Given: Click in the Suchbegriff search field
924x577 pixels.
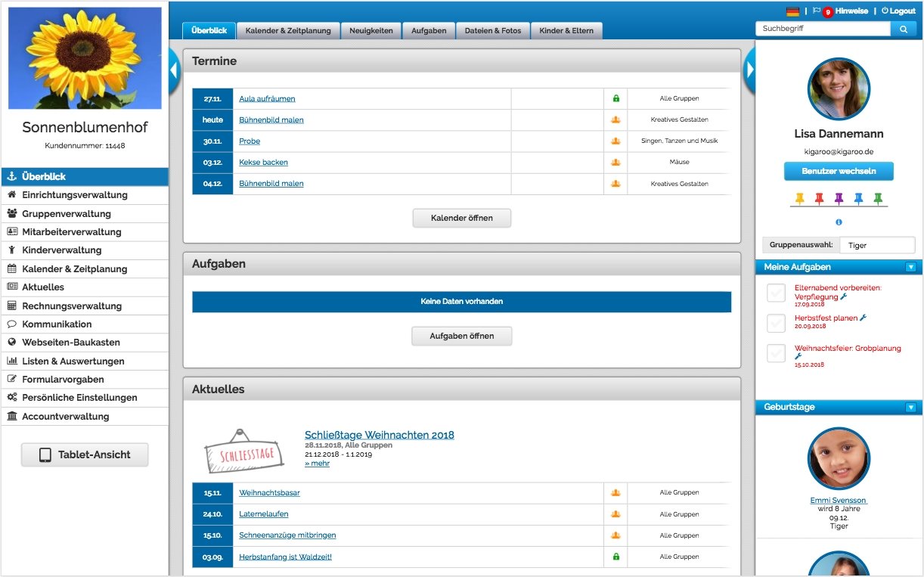Looking at the screenshot, I should click(823, 29).
